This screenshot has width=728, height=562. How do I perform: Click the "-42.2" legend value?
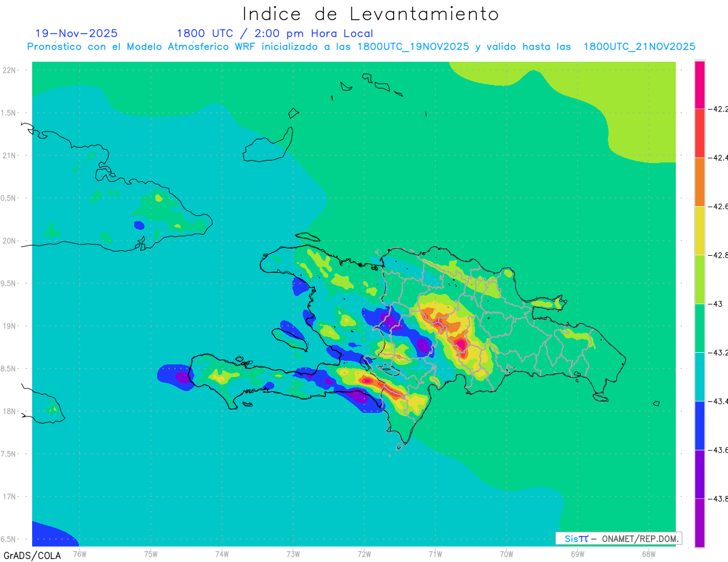point(718,109)
